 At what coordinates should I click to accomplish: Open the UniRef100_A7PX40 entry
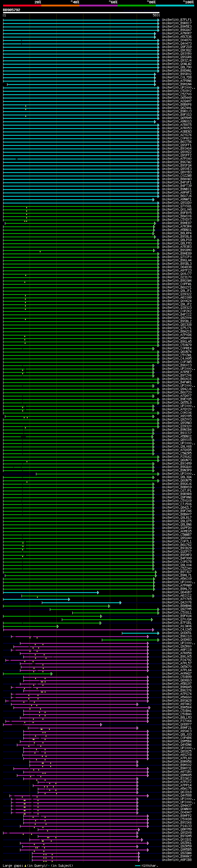[x=176, y=159]
